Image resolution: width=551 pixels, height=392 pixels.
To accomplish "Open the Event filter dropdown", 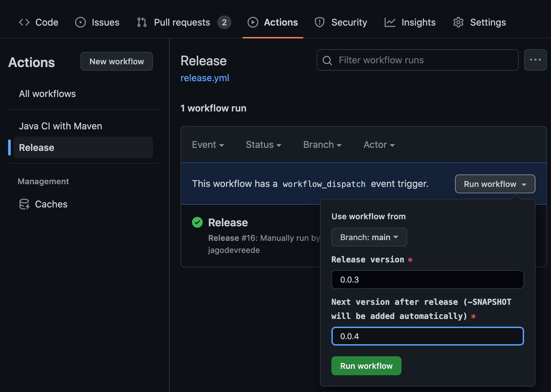I will (x=208, y=144).
